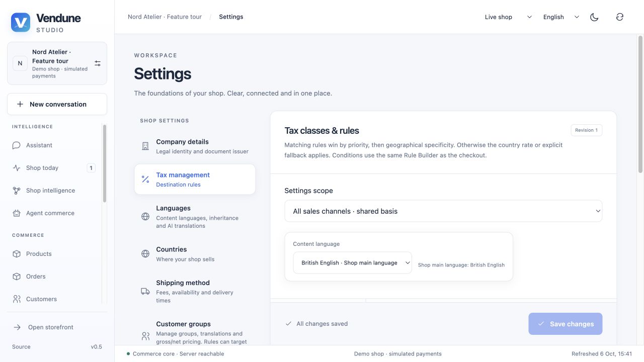Open the Content language dropdown
This screenshot has height=362, width=644.
352,263
